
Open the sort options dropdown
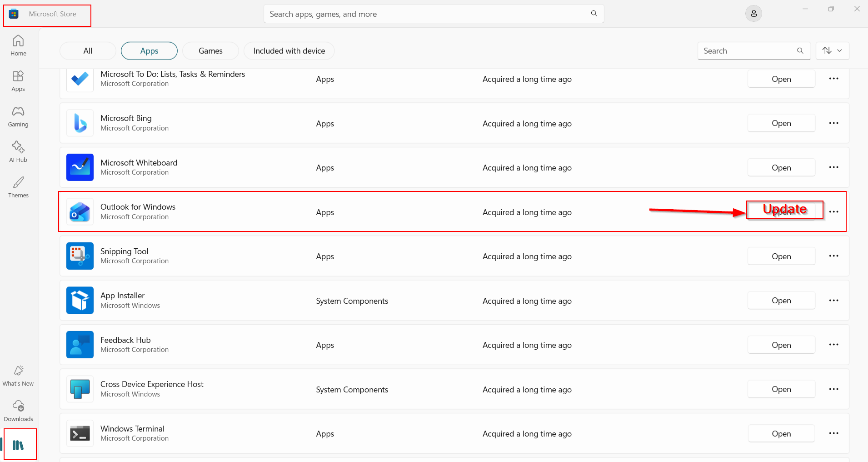click(832, 51)
